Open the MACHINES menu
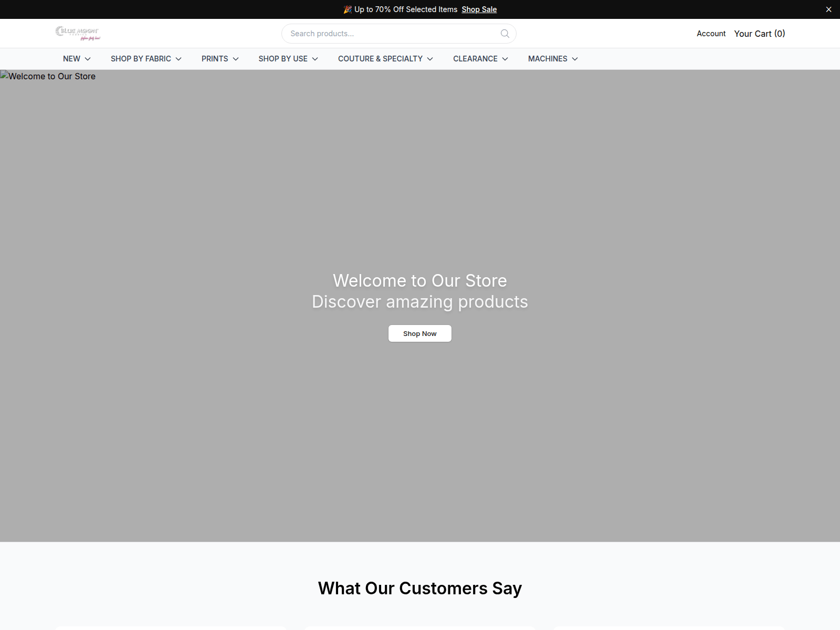 [553, 59]
